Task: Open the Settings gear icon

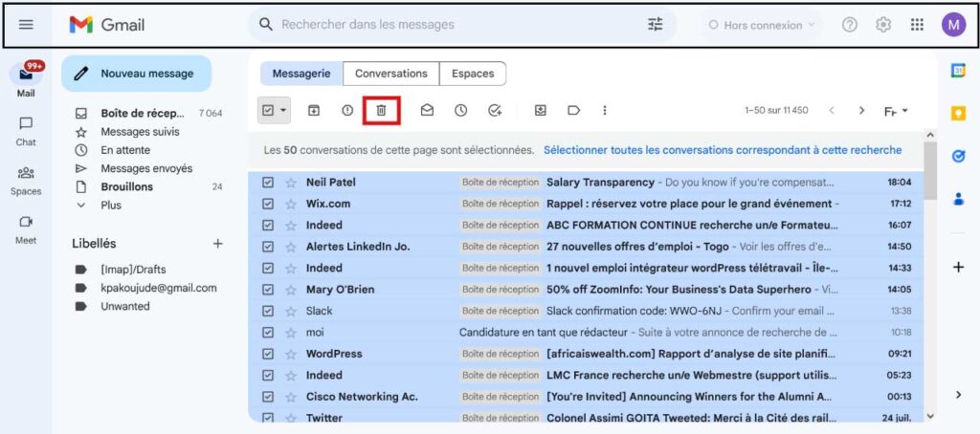Action: tap(883, 25)
